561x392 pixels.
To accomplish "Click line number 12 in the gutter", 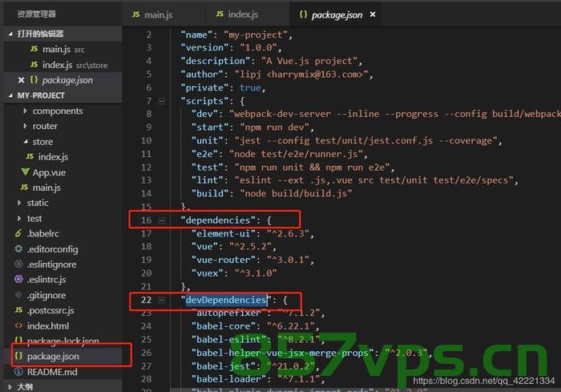I will (x=146, y=168).
